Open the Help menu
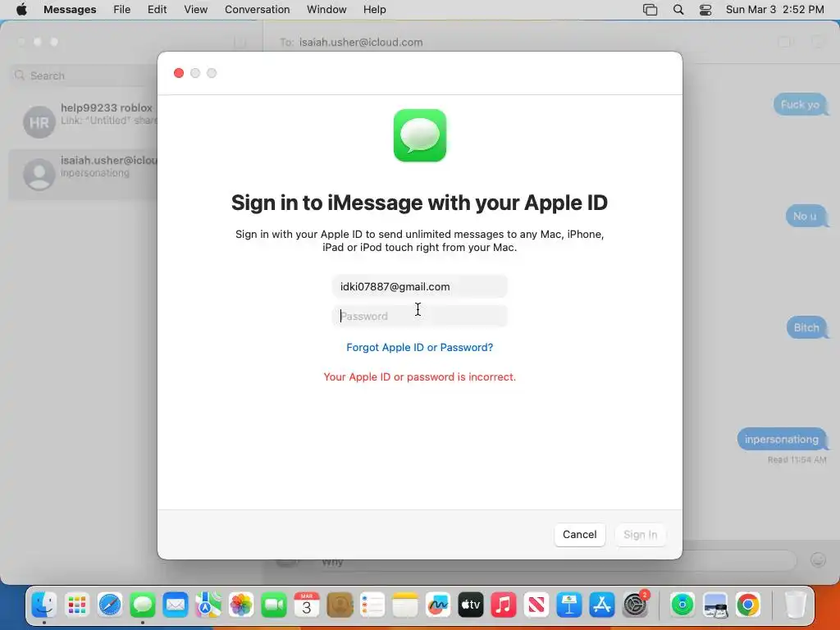 (374, 10)
